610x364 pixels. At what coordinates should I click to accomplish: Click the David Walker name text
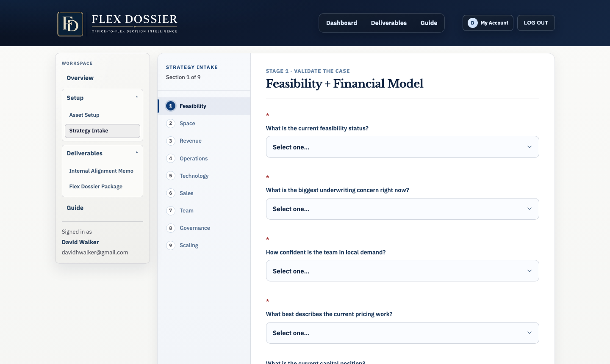(80, 242)
